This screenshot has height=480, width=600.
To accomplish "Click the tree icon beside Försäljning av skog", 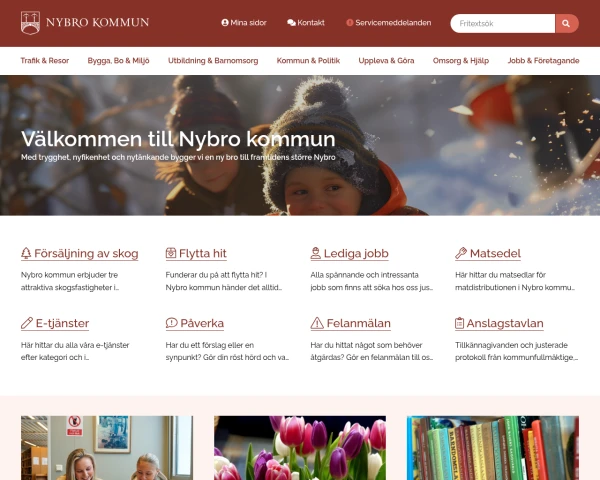I will pos(26,253).
